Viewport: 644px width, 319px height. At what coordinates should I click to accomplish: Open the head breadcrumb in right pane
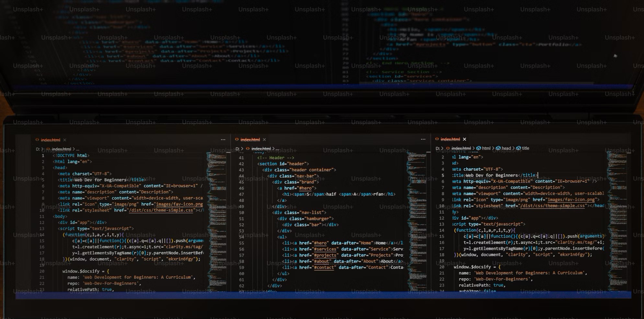click(x=506, y=148)
